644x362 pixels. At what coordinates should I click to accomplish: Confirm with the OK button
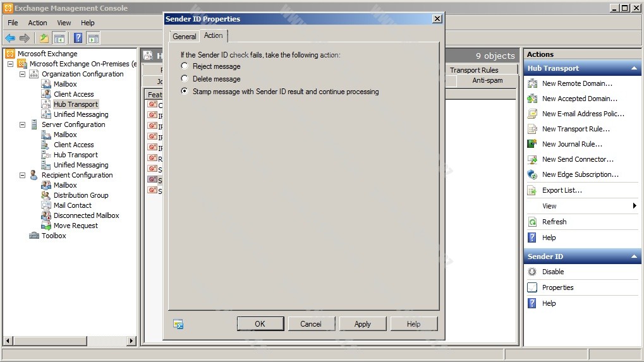260,324
